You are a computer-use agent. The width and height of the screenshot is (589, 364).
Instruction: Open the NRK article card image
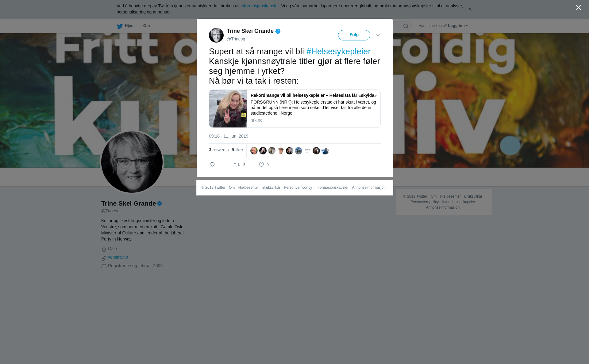pos(228,108)
